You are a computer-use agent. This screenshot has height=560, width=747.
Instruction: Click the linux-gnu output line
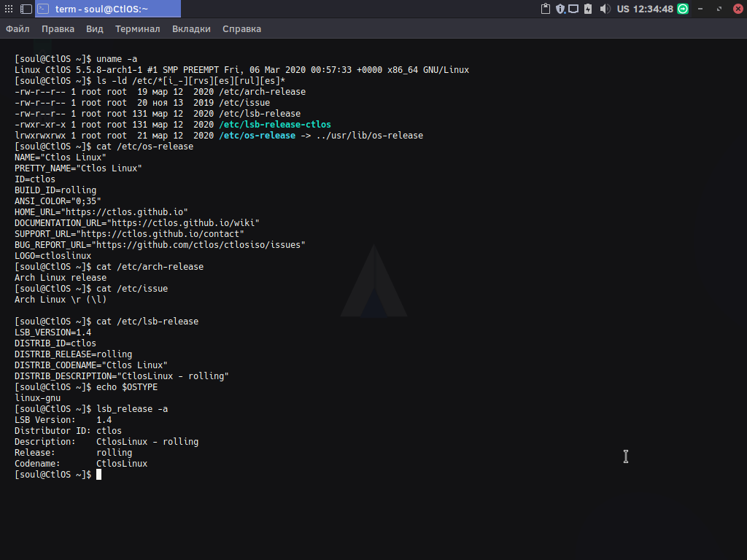38,399
